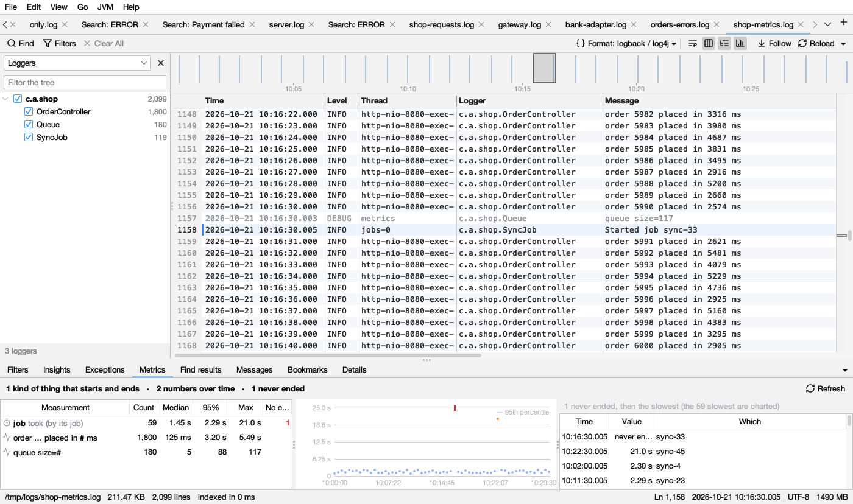Open the Reload dropdown arrow
This screenshot has width=853, height=504.
(843, 44)
